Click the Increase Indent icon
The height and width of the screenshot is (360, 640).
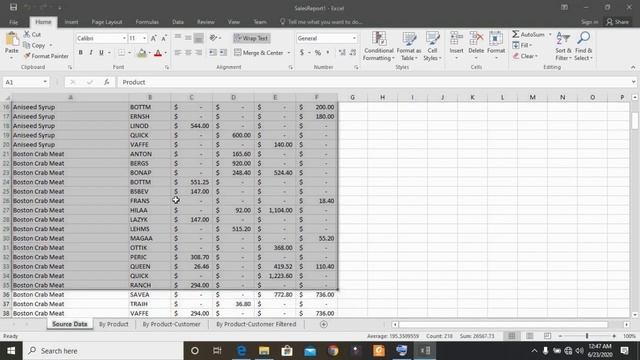coord(223,53)
